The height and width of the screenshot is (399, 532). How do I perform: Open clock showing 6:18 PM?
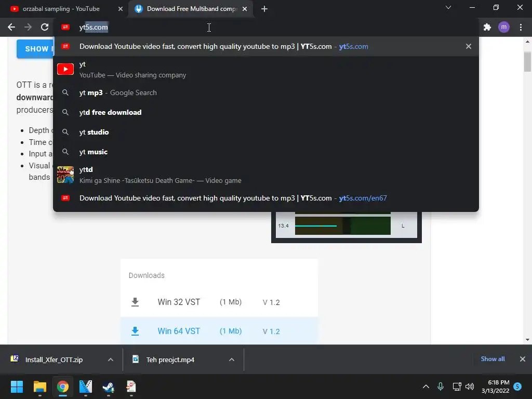click(495, 387)
